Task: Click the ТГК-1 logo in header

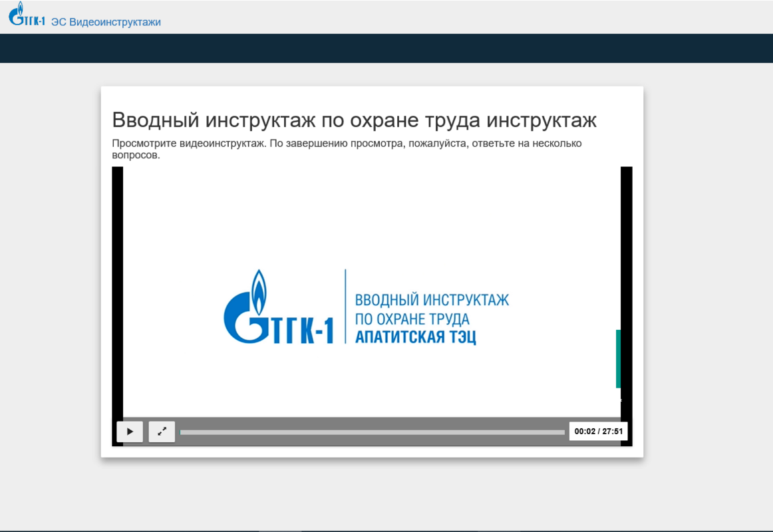Action: 27,14
